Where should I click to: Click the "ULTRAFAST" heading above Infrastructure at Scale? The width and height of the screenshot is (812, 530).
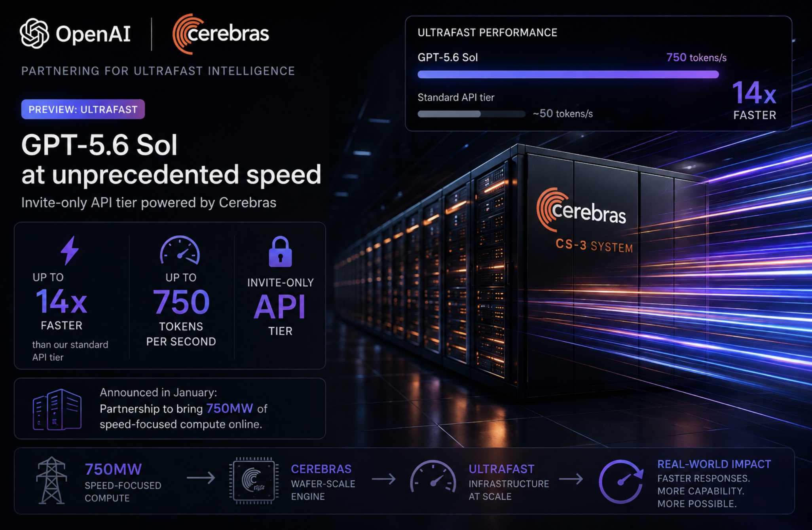(501, 469)
